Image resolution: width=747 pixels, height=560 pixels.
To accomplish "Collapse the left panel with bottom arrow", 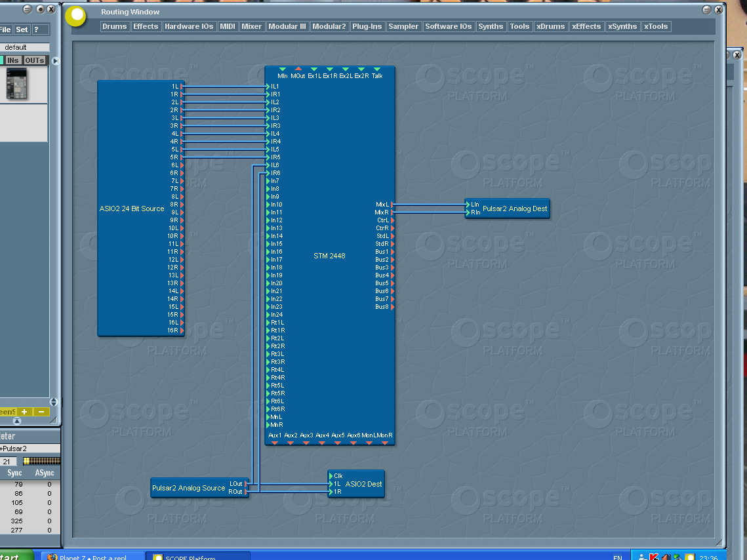I will pos(54,420).
